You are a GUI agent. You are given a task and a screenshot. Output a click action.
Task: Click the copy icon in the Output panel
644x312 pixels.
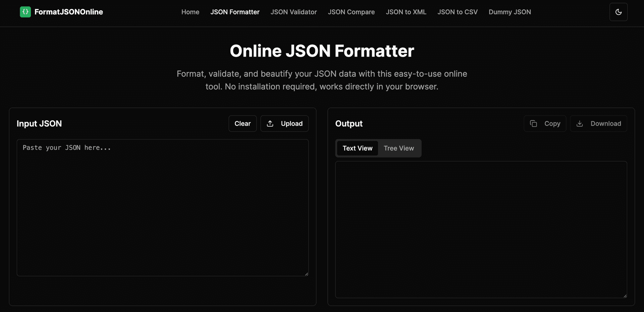tap(533, 124)
